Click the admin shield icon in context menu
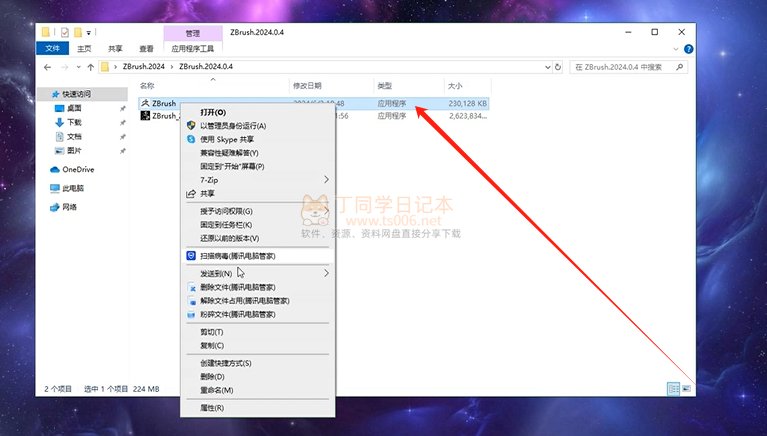The image size is (767, 436). (191, 126)
